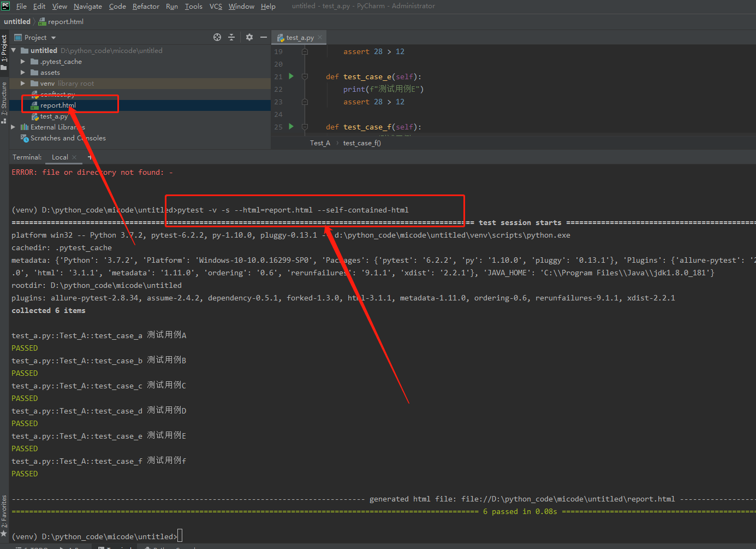Hide the Project panel with minus icon
The height and width of the screenshot is (549, 756).
(264, 37)
